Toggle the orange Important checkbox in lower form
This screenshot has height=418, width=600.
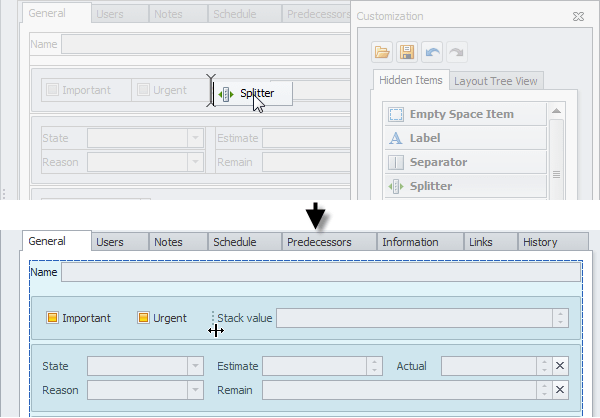click(53, 318)
